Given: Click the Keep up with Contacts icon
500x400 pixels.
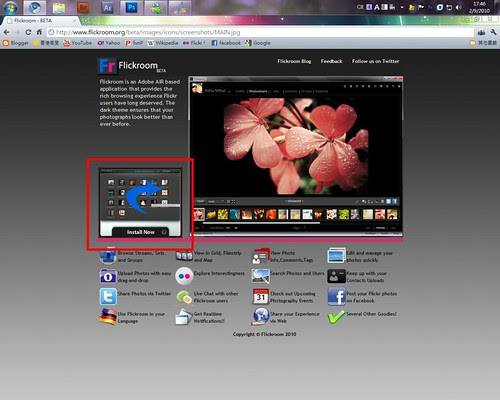Looking at the screenshot, I should tap(336, 276).
